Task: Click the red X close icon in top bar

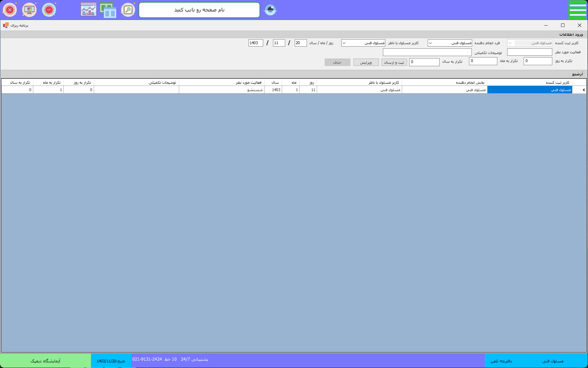Action: [x=10, y=10]
